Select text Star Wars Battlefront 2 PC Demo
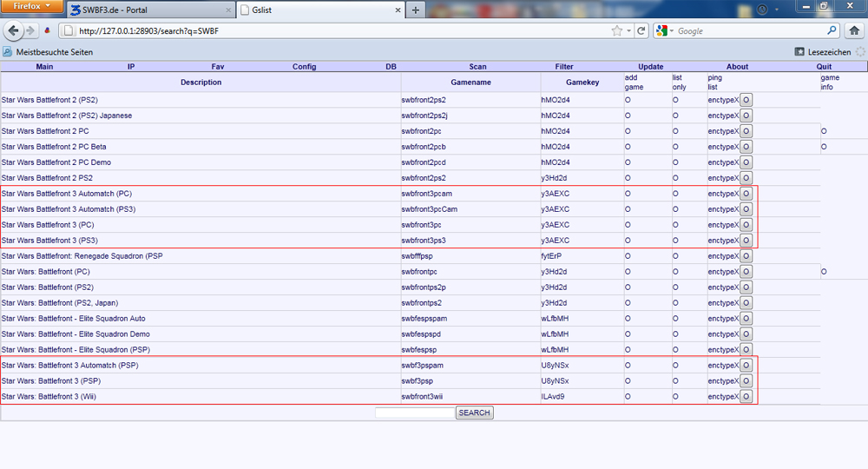The width and height of the screenshot is (868, 469). (x=56, y=162)
